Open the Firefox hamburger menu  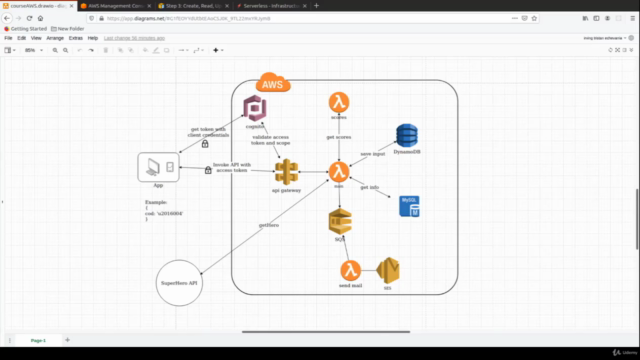pyautogui.click(x=632, y=18)
